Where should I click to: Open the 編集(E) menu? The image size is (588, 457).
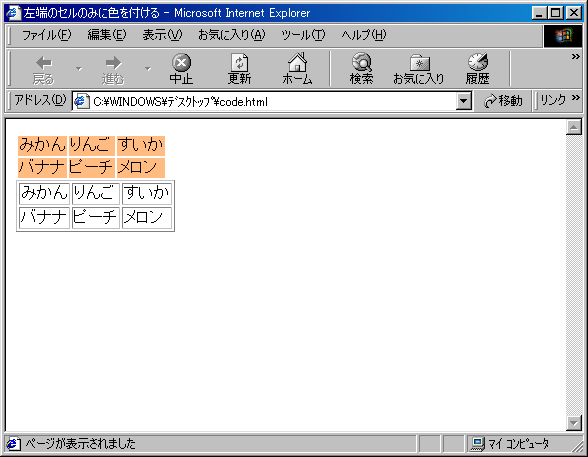point(107,35)
